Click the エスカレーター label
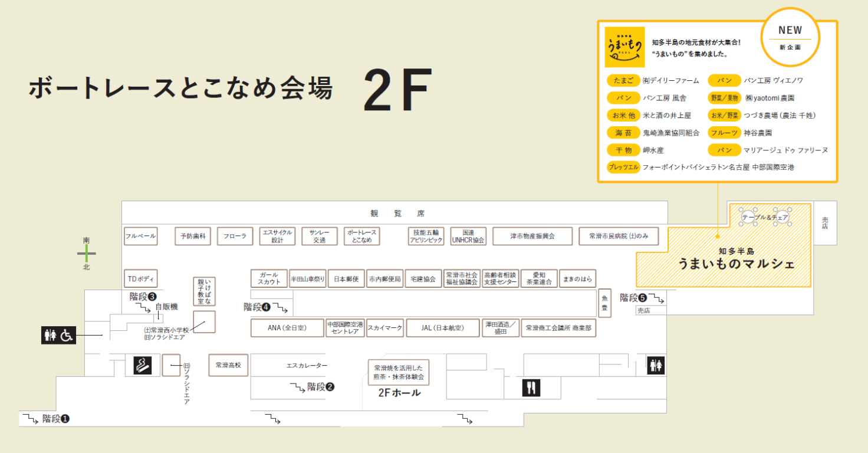This screenshot has height=453, width=868. 307,366
